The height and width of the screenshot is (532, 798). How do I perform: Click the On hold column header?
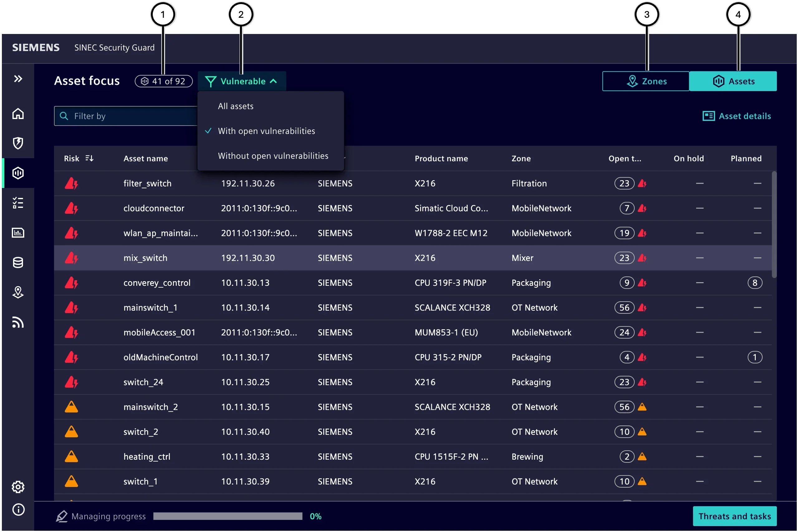click(x=688, y=158)
